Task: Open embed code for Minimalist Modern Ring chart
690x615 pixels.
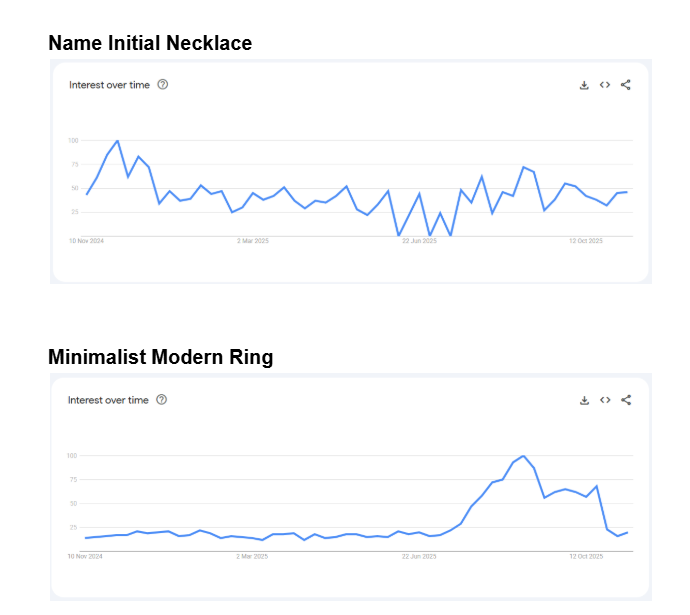Action: (x=605, y=400)
